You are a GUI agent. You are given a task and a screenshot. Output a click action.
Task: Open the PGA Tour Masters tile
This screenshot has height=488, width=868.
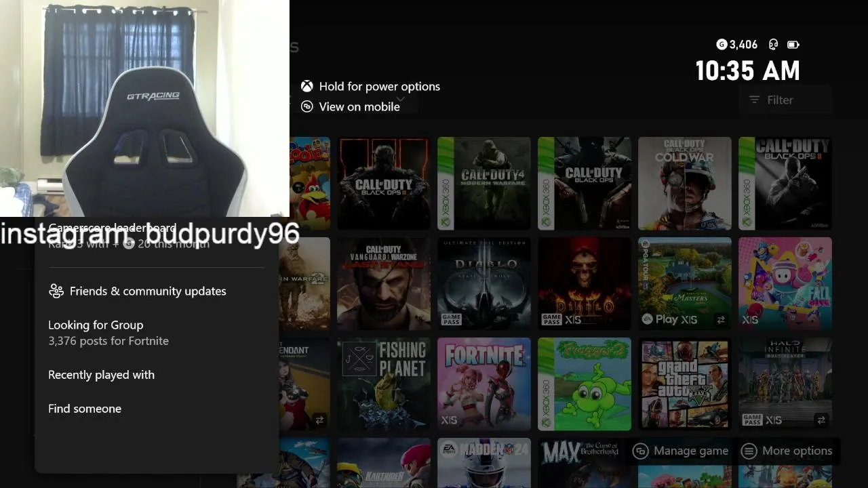(685, 284)
